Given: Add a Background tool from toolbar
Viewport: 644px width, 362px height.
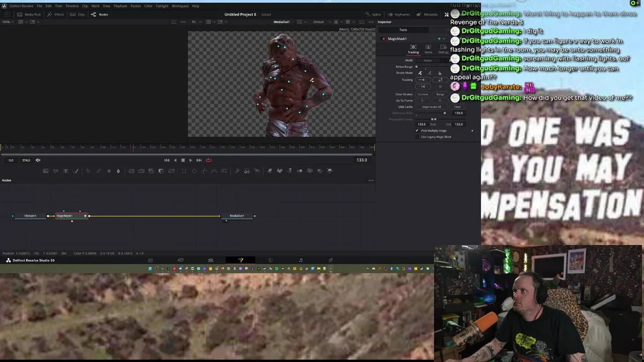Looking at the screenshot, I should click(x=45, y=171).
